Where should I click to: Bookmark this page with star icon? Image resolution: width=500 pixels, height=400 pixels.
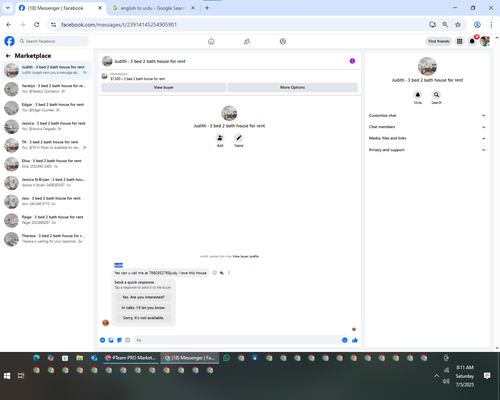(x=458, y=24)
